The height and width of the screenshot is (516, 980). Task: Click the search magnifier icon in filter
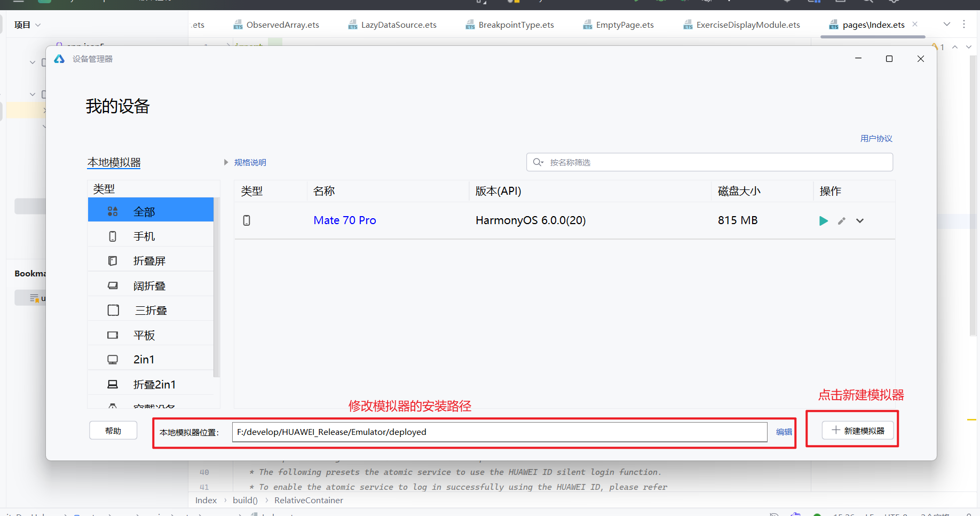coord(538,162)
